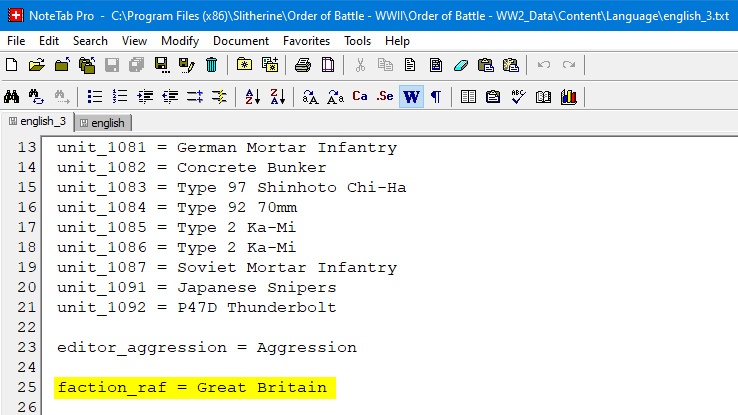Click the lines with yellow lightning icon

click(x=219, y=97)
